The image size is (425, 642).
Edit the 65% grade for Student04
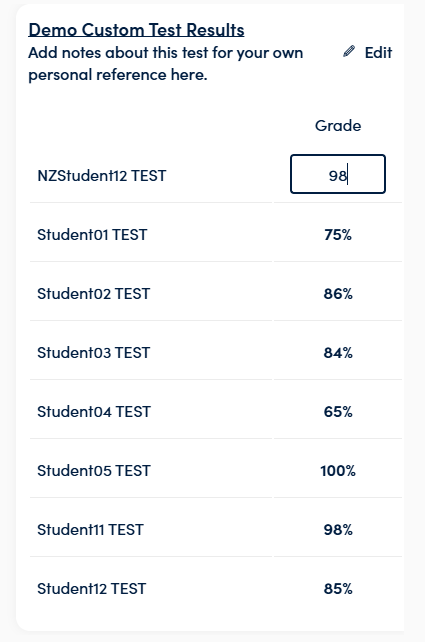click(338, 411)
